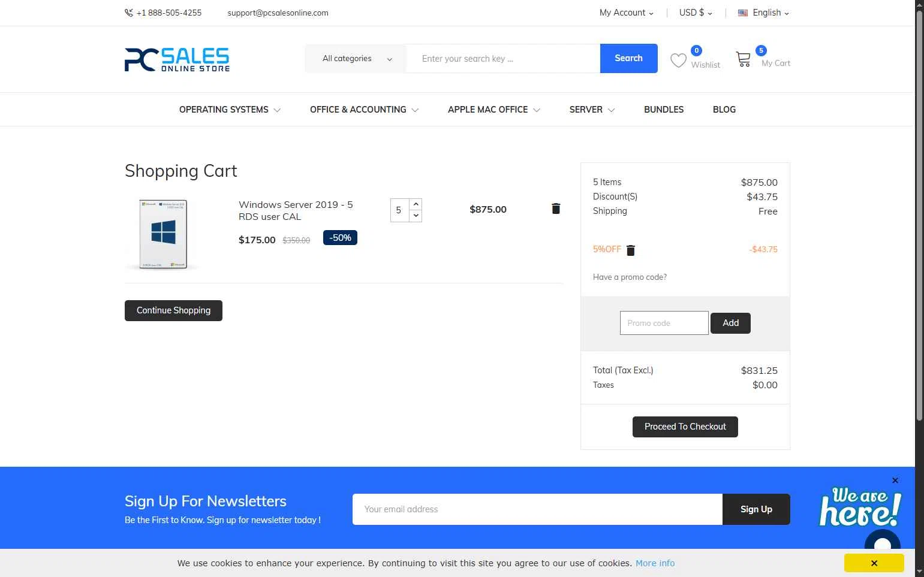This screenshot has height=577, width=924.
Task: Open the Windows Server product thumbnail
Action: click(163, 234)
